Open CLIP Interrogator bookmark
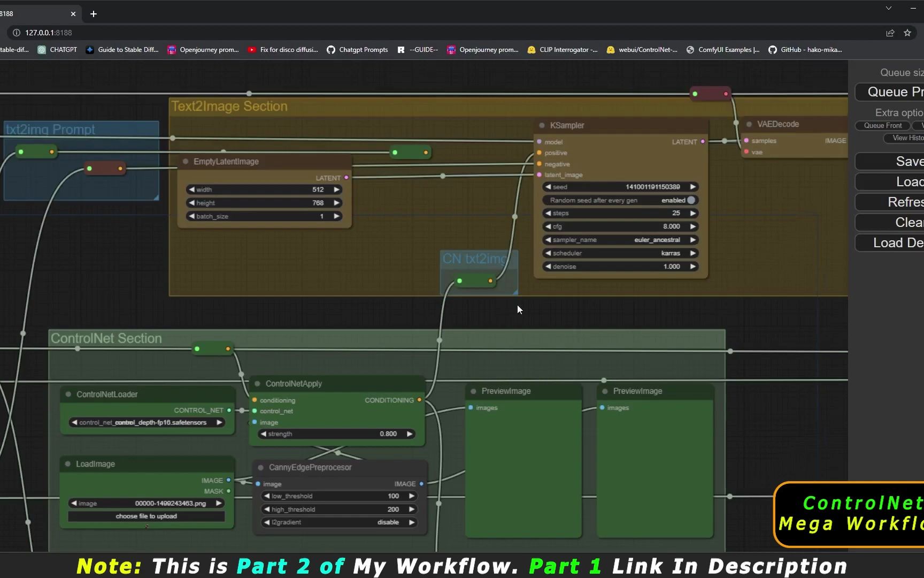This screenshot has height=578, width=924. click(562, 50)
